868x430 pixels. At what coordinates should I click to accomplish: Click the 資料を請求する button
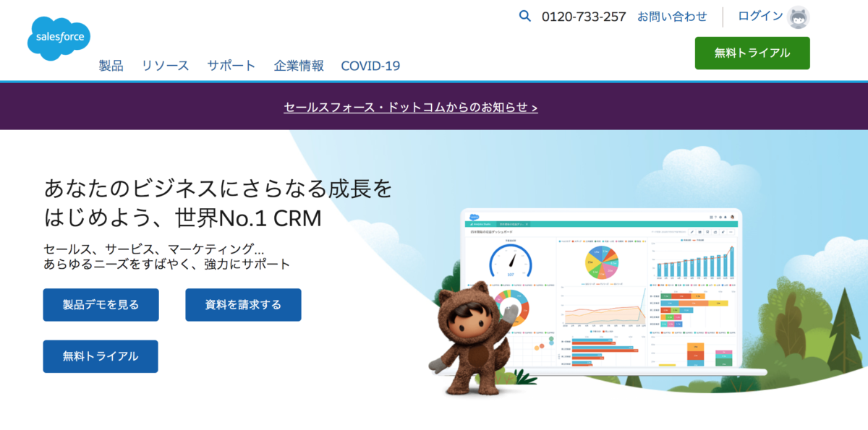coord(243,305)
